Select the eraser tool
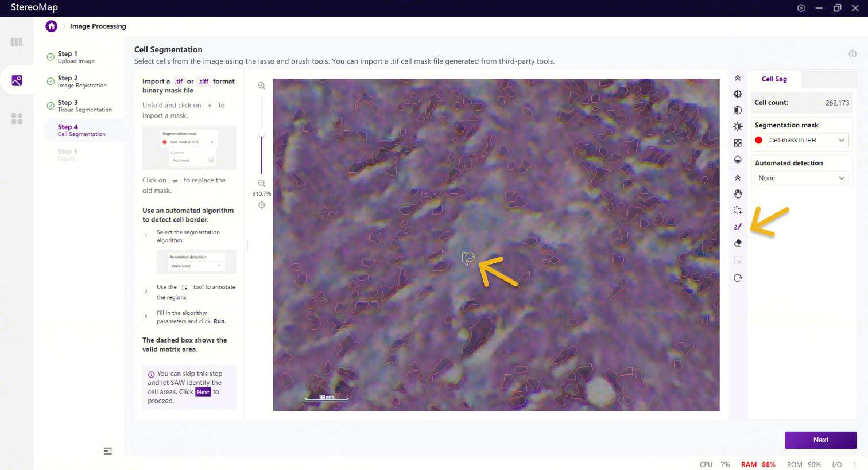 738,243
